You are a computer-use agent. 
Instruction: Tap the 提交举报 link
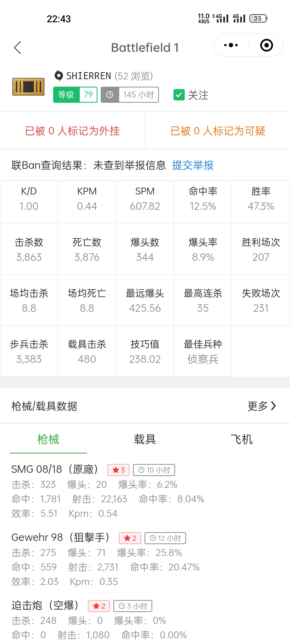click(x=193, y=165)
